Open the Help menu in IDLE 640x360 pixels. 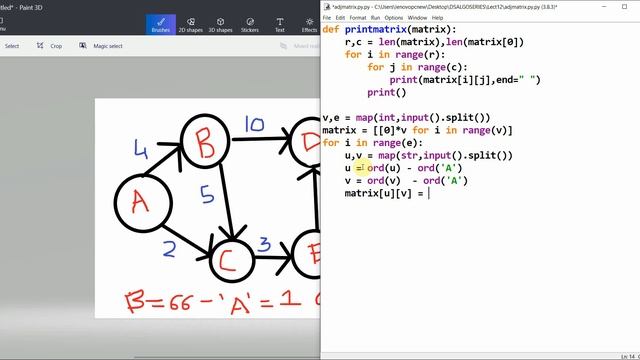pyautogui.click(x=437, y=18)
